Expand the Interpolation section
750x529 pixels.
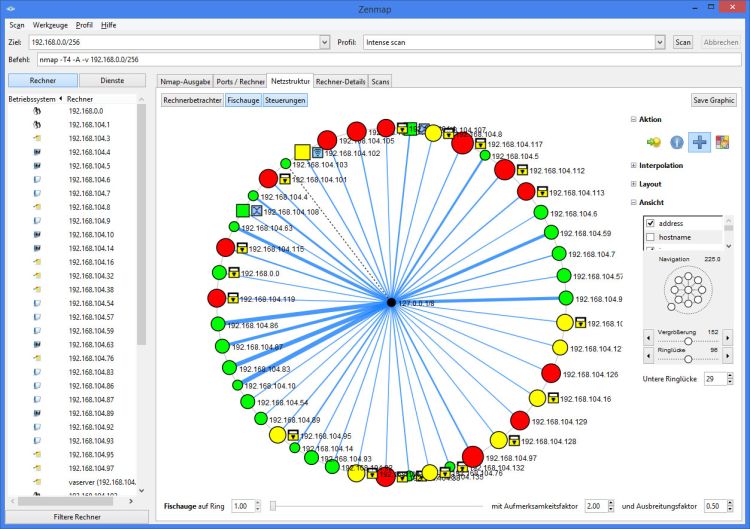pyautogui.click(x=635, y=165)
